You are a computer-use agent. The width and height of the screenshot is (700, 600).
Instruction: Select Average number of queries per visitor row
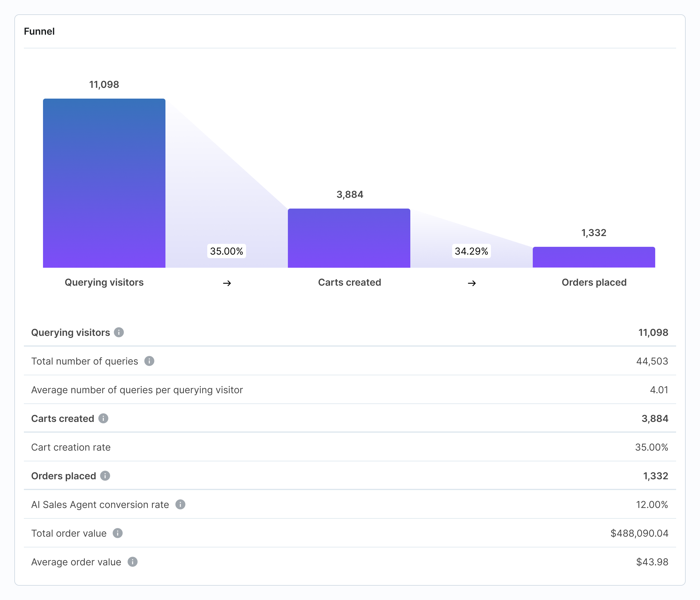coord(350,390)
